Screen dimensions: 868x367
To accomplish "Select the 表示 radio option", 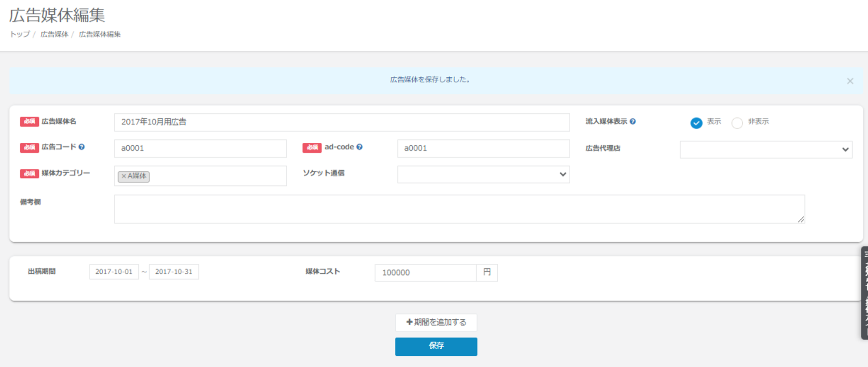I will [696, 123].
